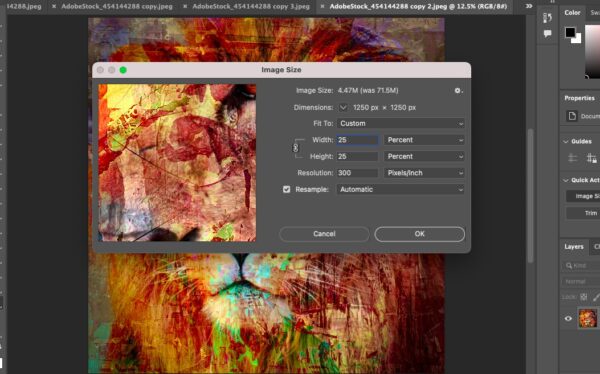Expand the Dimensions units chevron
Screen dimensions: 600x374
343,108
